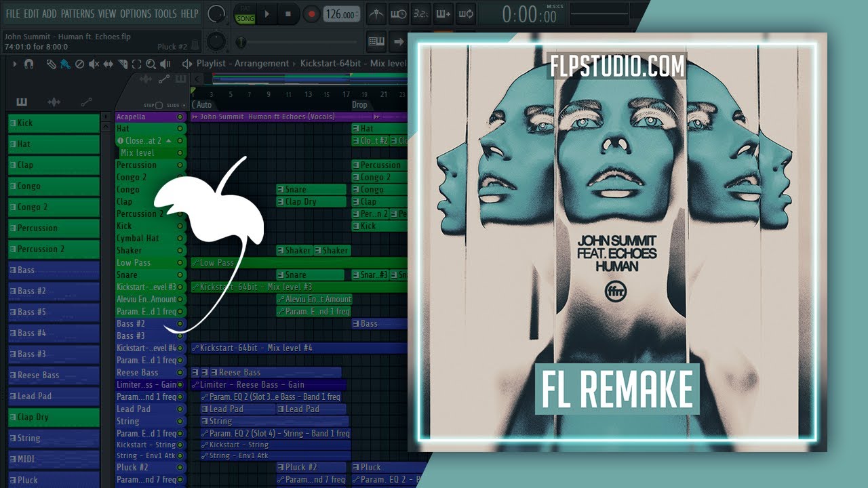Open the EDIT menu

[x=31, y=14]
